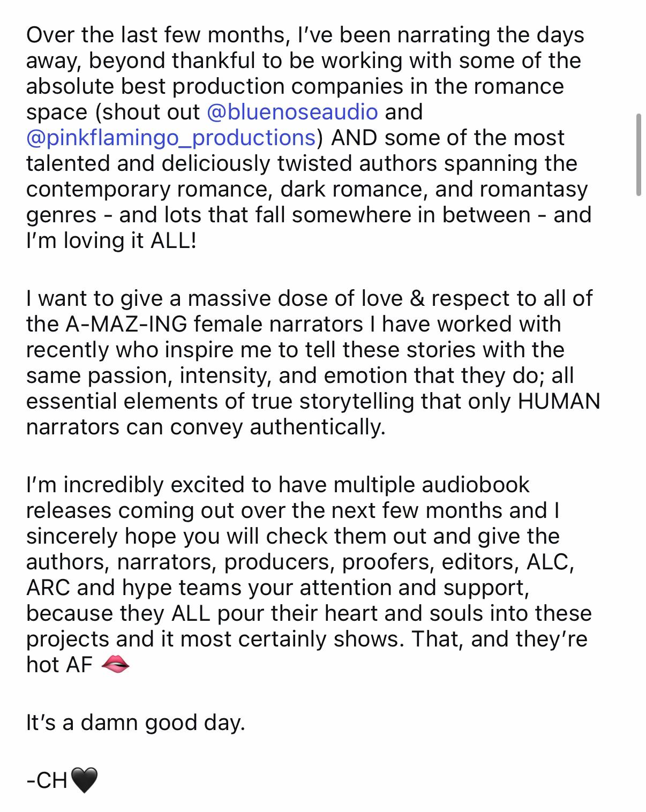
Task: Click the lips emoji after "hot AF"
Action: point(115,665)
